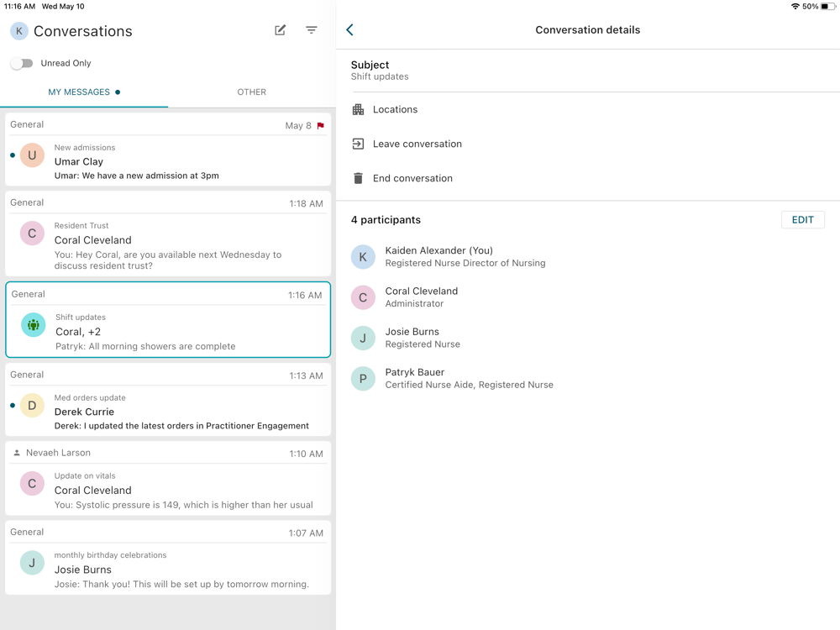Open the Resident Trust conversation
Screen dimensions: 840x630
pyautogui.click(x=168, y=234)
